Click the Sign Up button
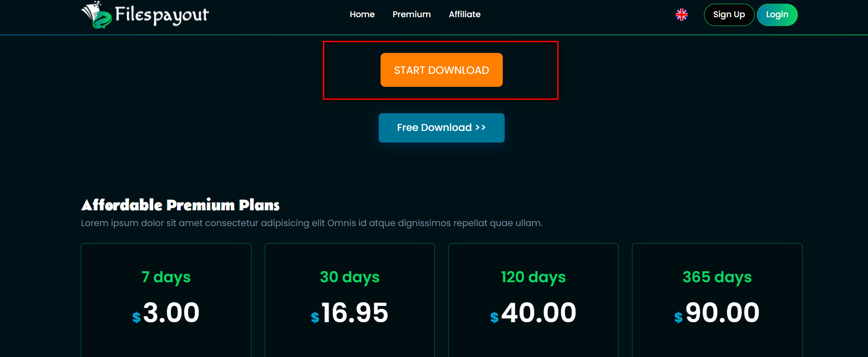The width and height of the screenshot is (868, 357). 729,15
